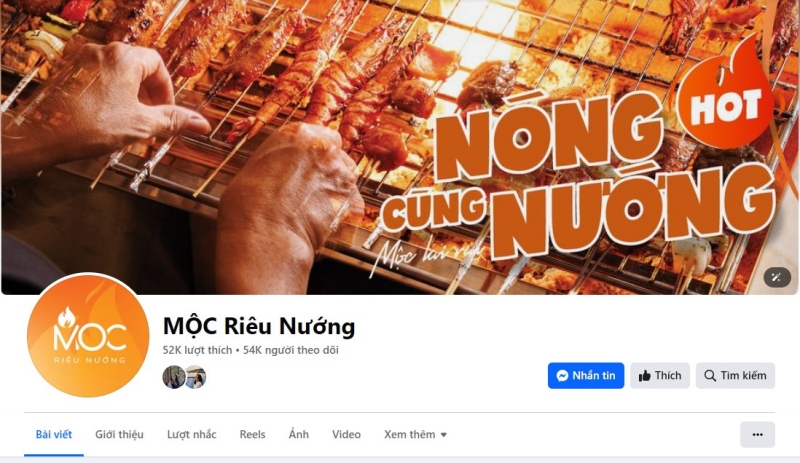Click the first friend avatar under followers
Screen dimensions: 800x463
173,377
